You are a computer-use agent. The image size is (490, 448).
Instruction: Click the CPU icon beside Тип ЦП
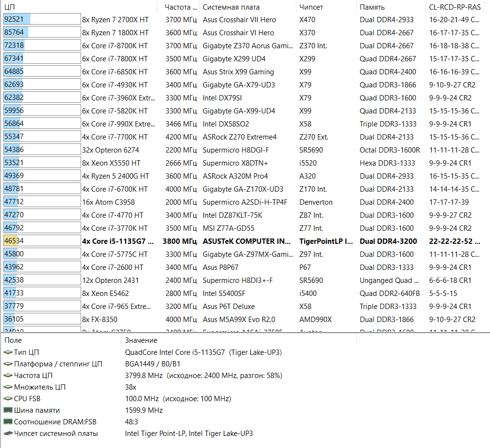pyautogui.click(x=8, y=352)
